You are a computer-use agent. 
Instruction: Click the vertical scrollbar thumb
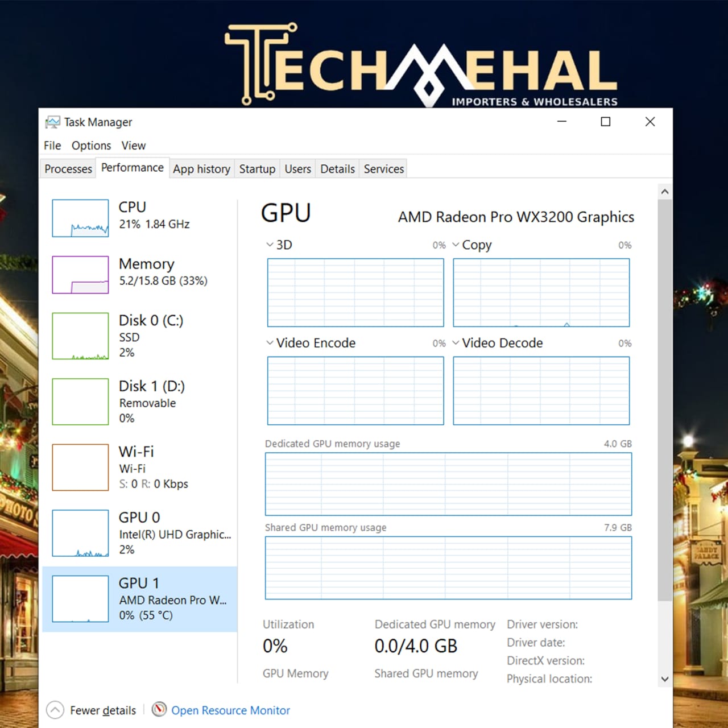(664, 400)
